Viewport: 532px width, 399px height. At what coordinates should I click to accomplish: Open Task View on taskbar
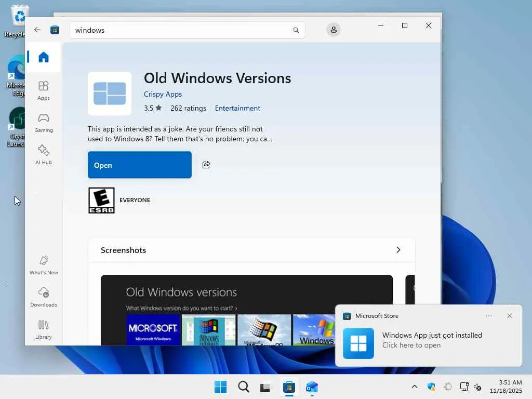[265, 387]
